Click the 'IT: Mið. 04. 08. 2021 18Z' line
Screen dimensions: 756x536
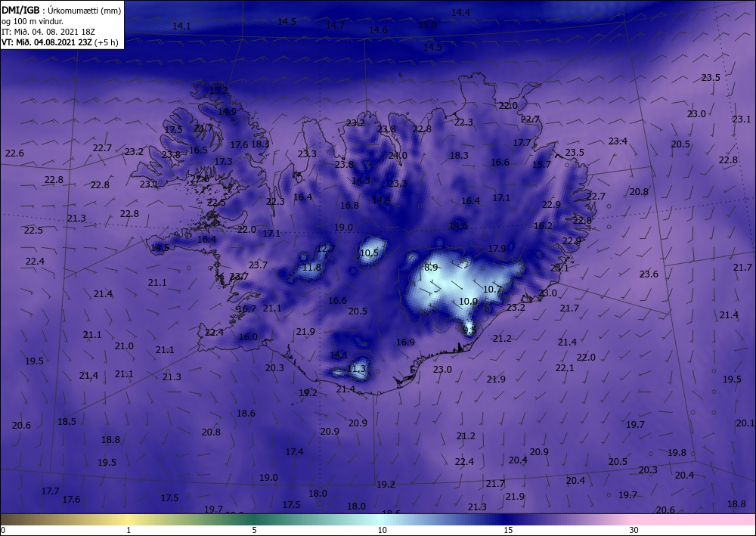tap(48, 32)
